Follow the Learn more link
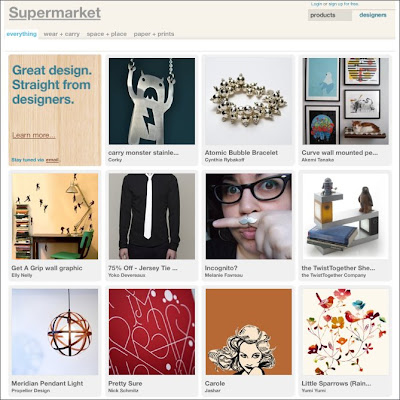The image size is (400, 400). coord(34,135)
